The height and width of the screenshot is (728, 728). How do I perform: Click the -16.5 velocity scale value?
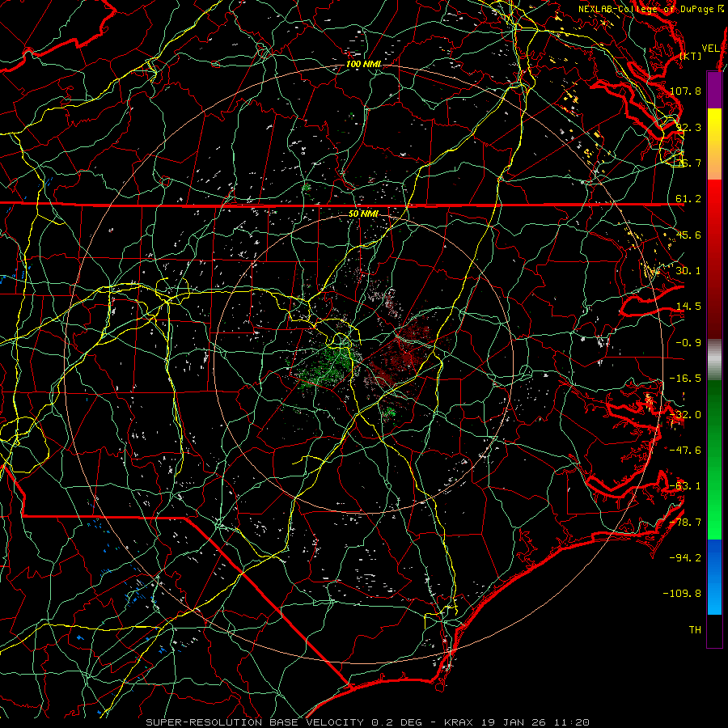coord(685,379)
